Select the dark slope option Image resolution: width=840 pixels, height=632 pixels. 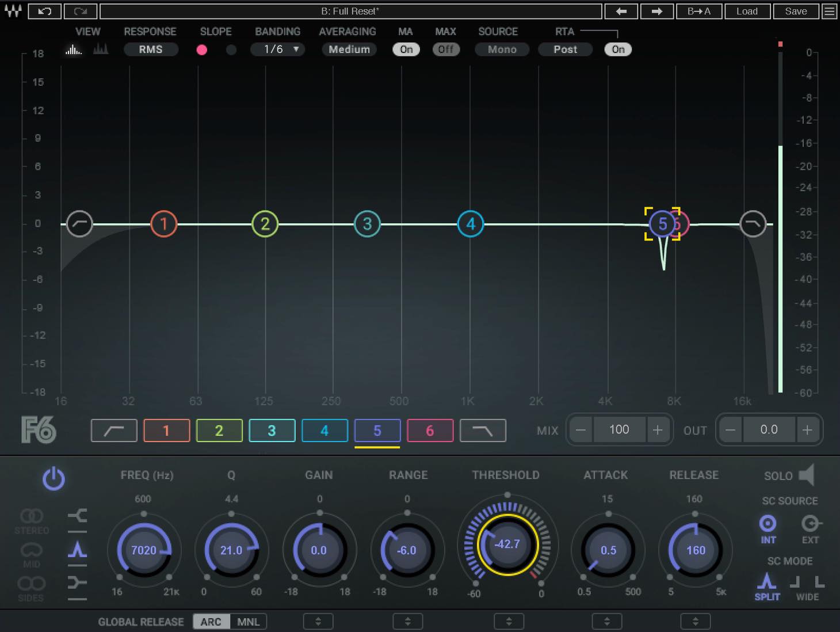click(x=231, y=50)
